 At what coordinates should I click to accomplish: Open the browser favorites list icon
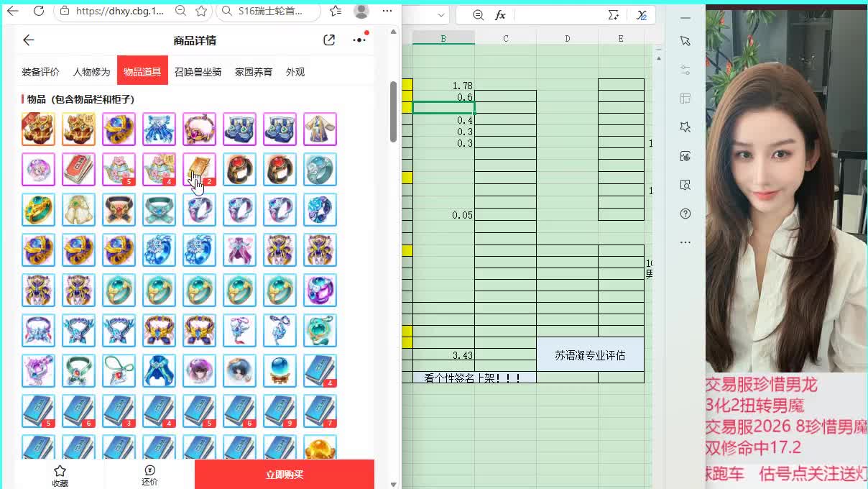point(336,12)
